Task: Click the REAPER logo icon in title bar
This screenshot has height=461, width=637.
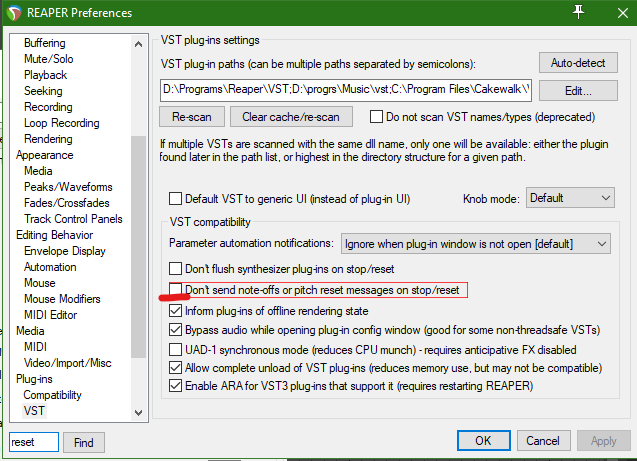Action: pyautogui.click(x=13, y=13)
